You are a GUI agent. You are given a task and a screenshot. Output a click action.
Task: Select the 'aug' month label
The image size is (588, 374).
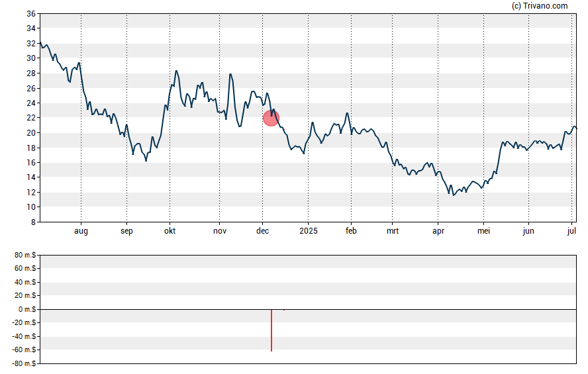(x=81, y=231)
